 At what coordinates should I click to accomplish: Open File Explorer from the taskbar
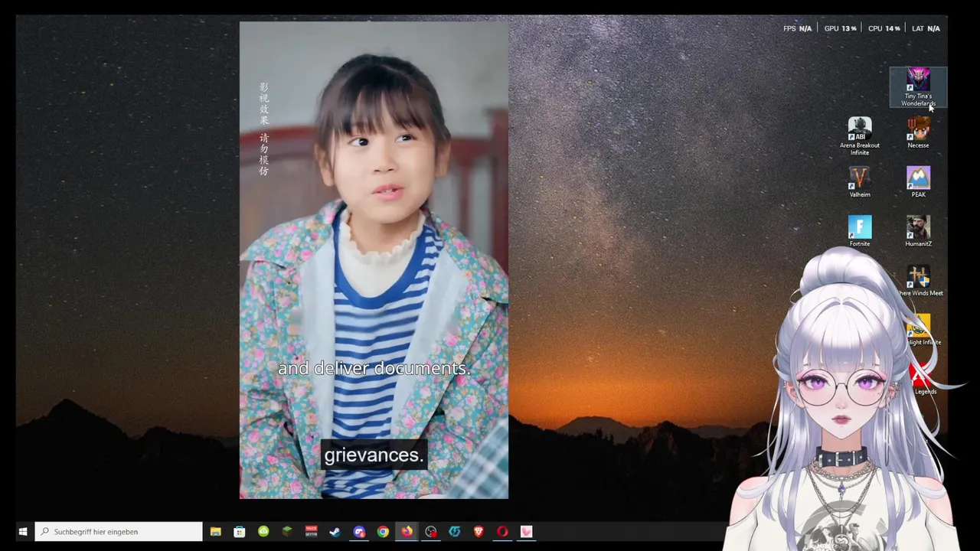tap(216, 531)
